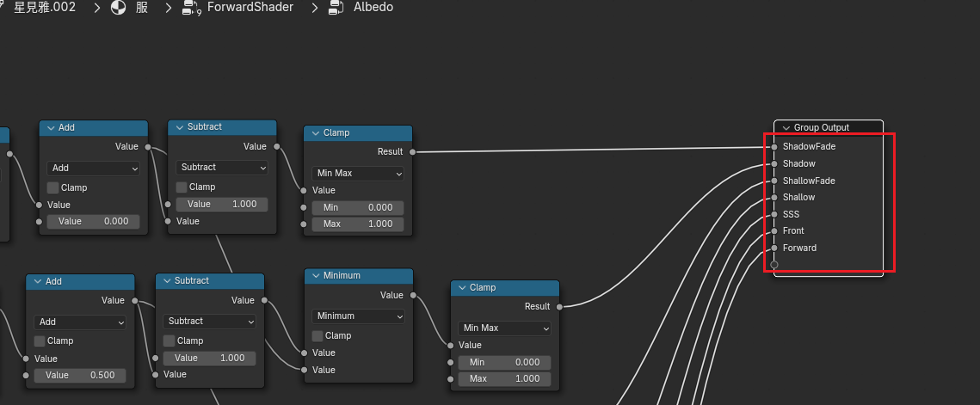
Task: Click the Forward input socket on Group Output
Action: point(774,248)
